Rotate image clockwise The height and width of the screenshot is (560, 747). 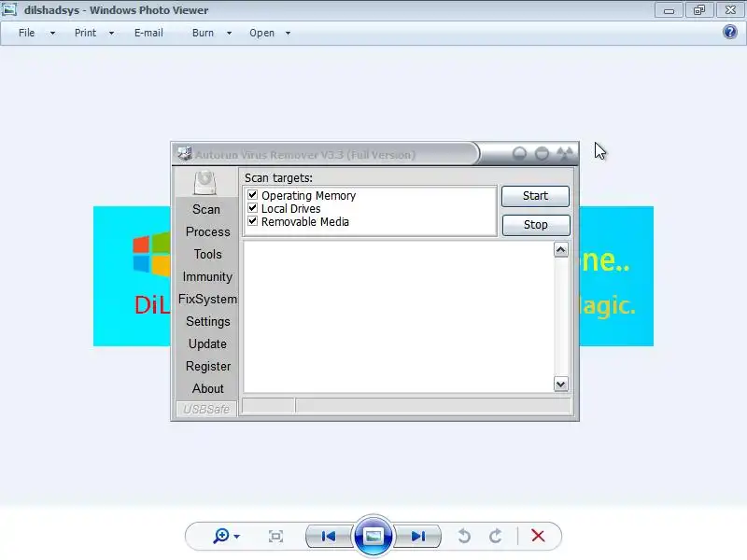496,536
